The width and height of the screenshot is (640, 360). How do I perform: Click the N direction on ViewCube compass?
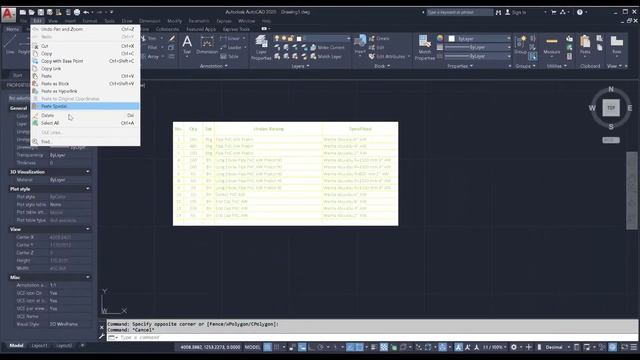(611, 89)
